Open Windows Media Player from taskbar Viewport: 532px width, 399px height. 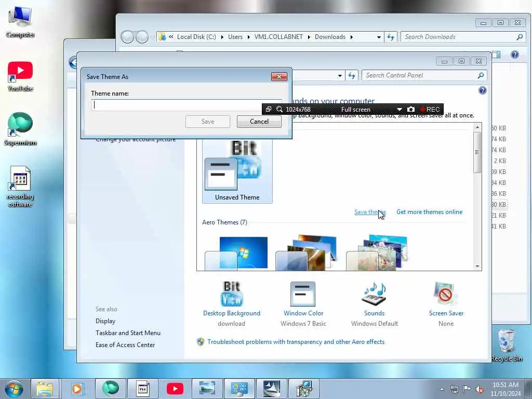coord(77,389)
